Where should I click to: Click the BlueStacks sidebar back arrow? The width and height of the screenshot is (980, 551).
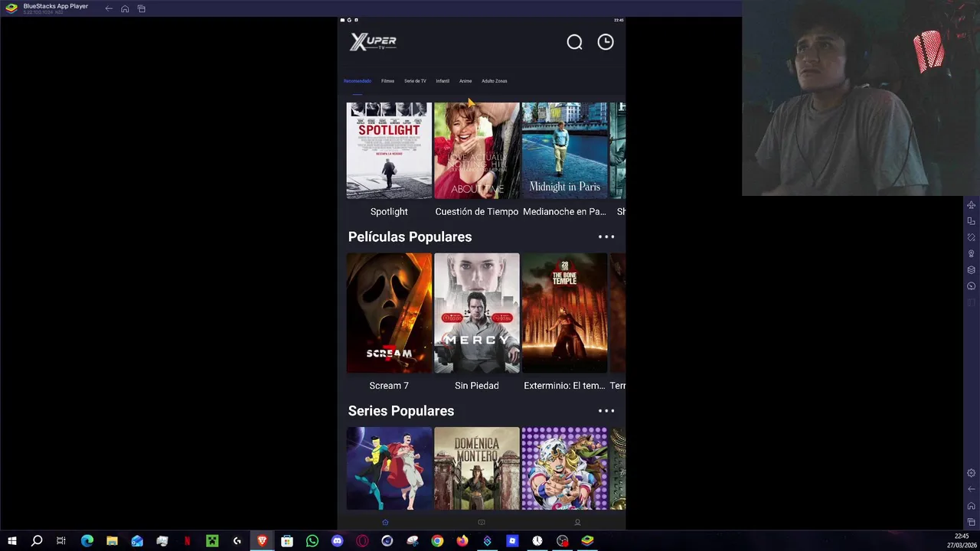point(972,489)
